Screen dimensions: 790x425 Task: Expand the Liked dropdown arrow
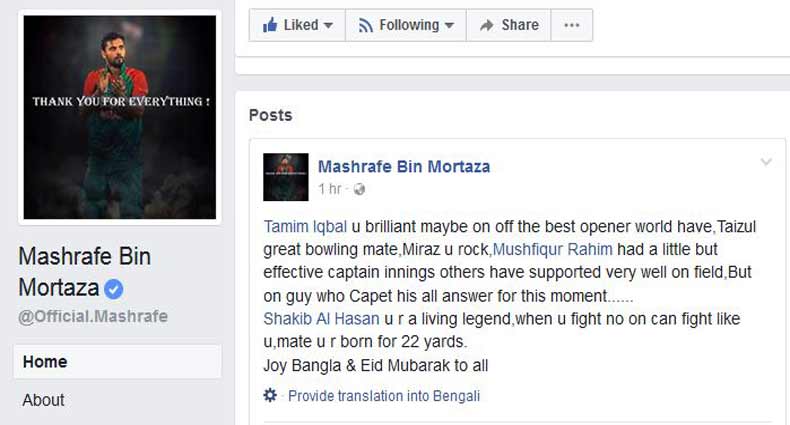[x=328, y=25]
